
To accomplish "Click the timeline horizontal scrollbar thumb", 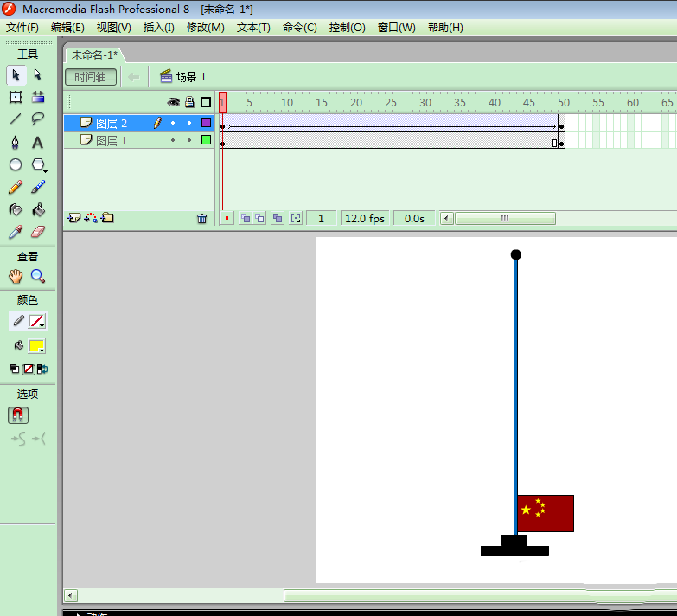I will [x=505, y=219].
